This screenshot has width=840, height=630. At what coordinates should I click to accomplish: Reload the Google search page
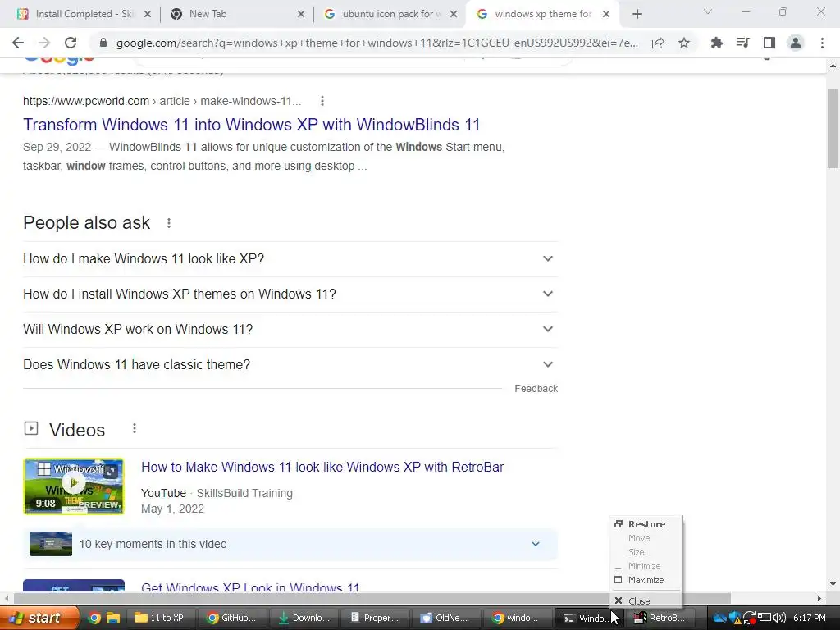(x=71, y=43)
